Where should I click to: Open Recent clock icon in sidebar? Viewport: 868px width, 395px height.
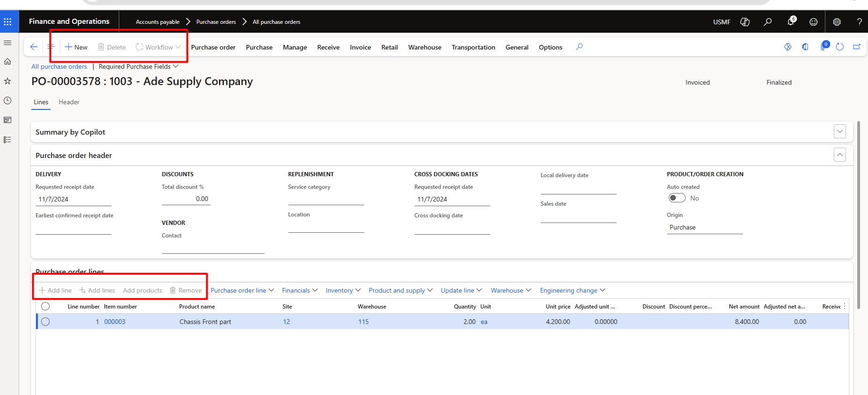point(7,101)
